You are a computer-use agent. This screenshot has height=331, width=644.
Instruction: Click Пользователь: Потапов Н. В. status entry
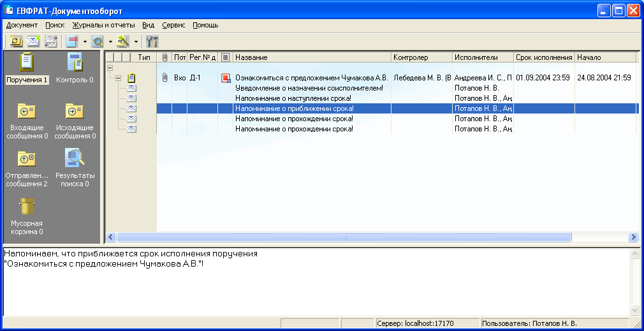pyautogui.click(x=555, y=323)
